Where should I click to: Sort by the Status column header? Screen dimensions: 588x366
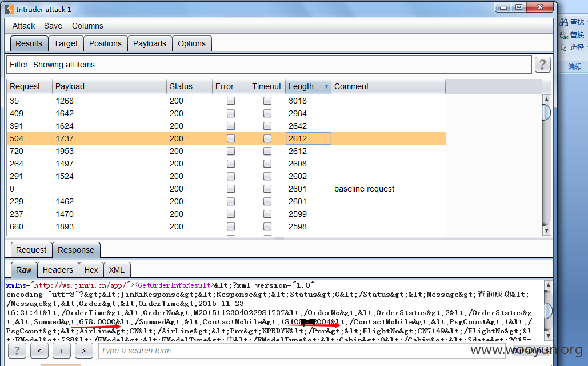tap(189, 87)
